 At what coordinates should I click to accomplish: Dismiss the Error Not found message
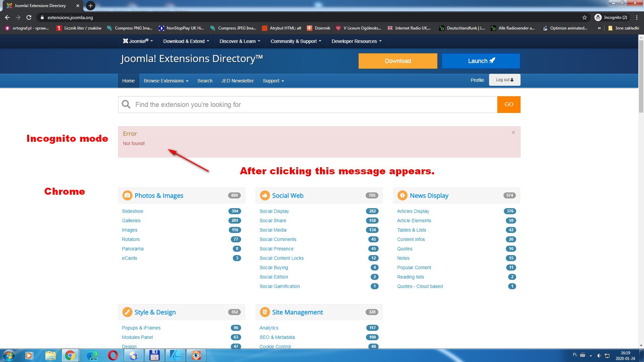click(x=513, y=132)
